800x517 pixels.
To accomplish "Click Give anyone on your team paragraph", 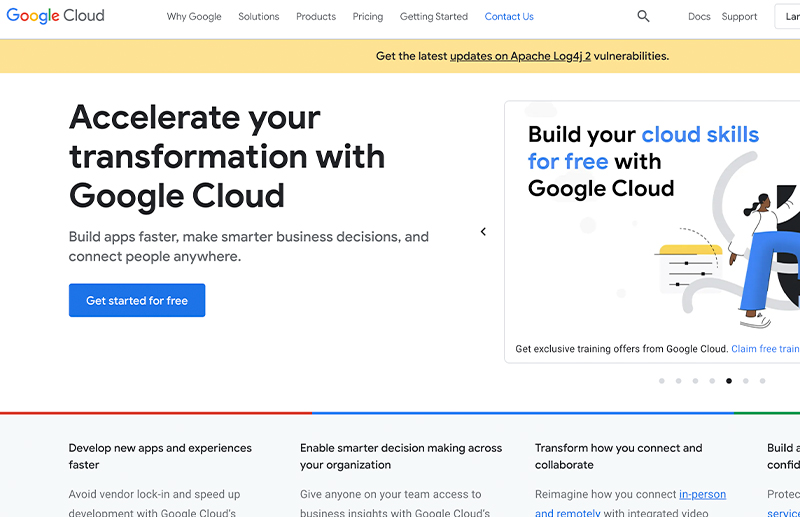I will pos(395,503).
